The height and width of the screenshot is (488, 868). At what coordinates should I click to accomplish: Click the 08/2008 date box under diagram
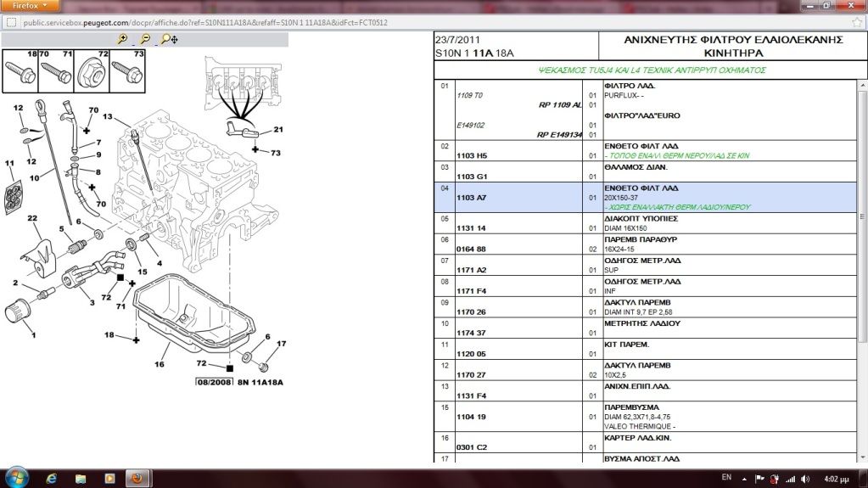(215, 382)
